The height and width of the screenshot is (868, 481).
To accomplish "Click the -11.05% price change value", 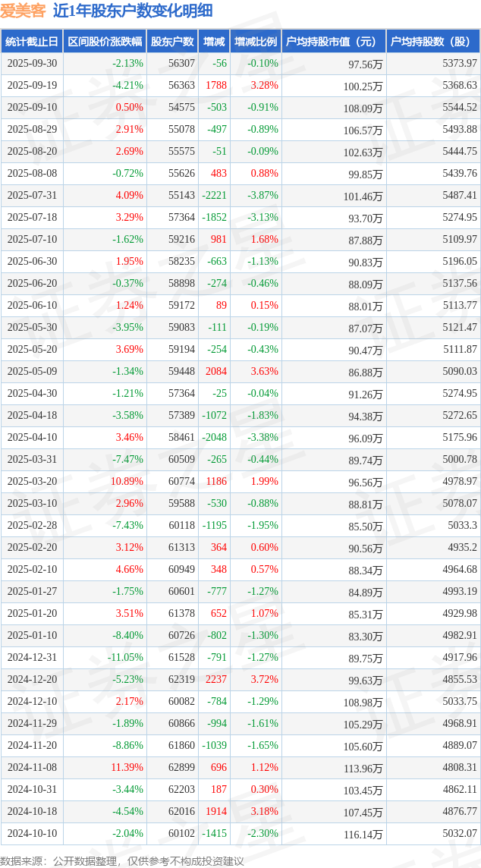I will click(x=125, y=658).
